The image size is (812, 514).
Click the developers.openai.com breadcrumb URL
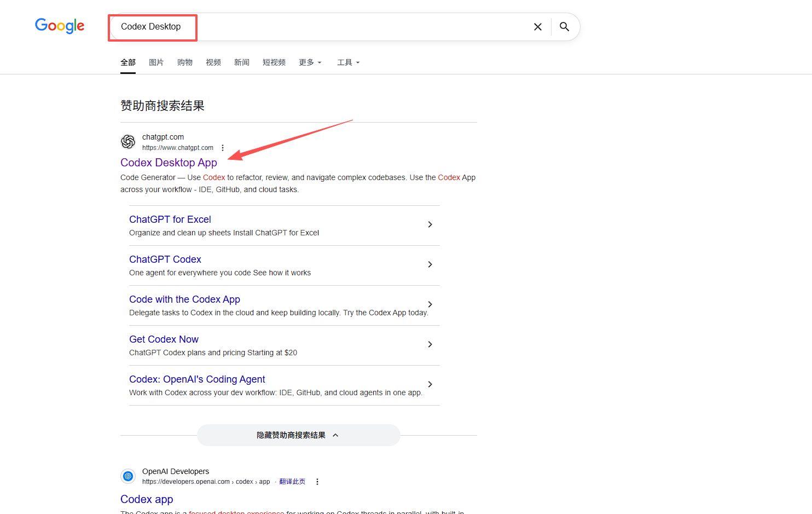[x=206, y=482]
